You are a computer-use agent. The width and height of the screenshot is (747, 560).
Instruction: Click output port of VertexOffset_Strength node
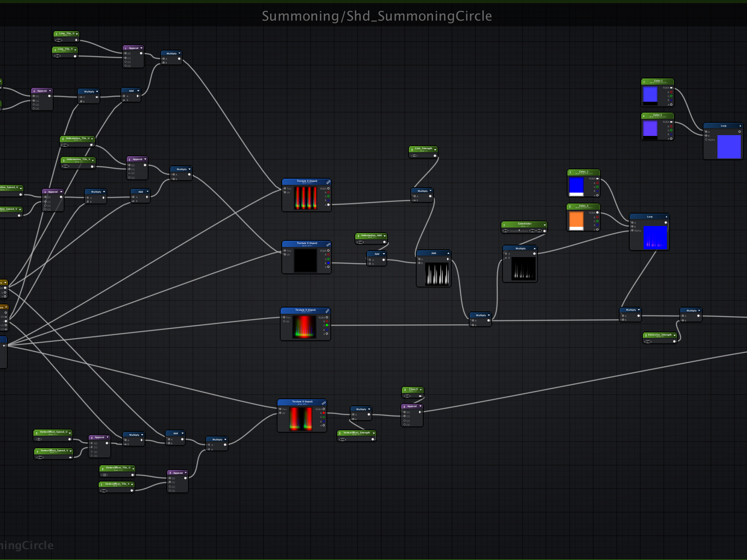[373, 439]
